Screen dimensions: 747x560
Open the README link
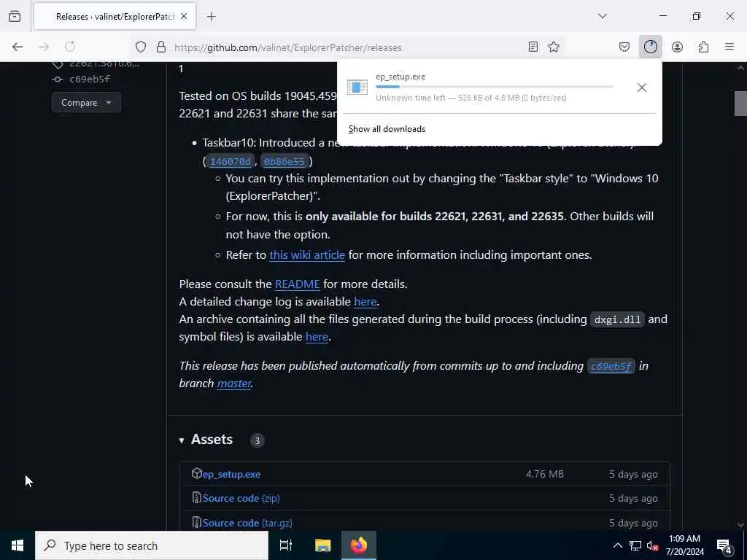tap(298, 284)
